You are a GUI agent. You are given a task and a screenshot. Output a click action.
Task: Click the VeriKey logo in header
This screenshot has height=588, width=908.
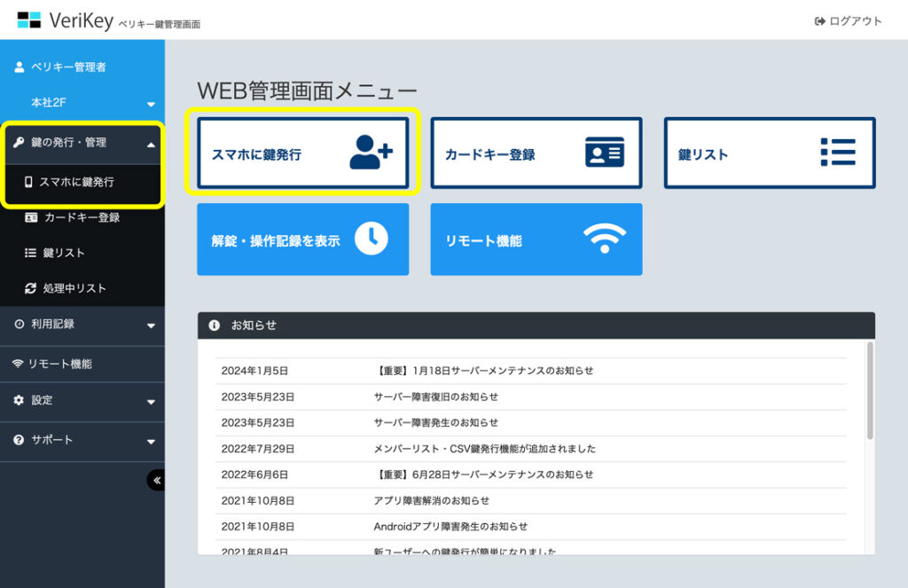tap(66, 20)
